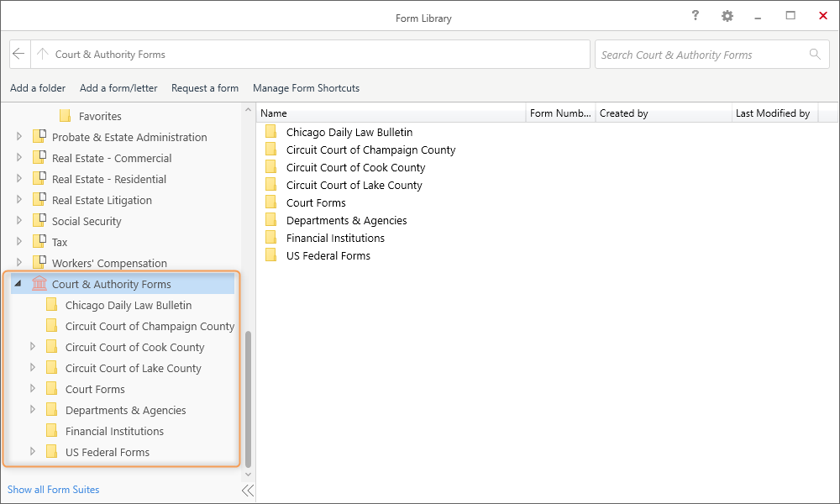Click the Real Estate - Residential suite icon
This screenshot has width=840, height=504.
tap(39, 178)
